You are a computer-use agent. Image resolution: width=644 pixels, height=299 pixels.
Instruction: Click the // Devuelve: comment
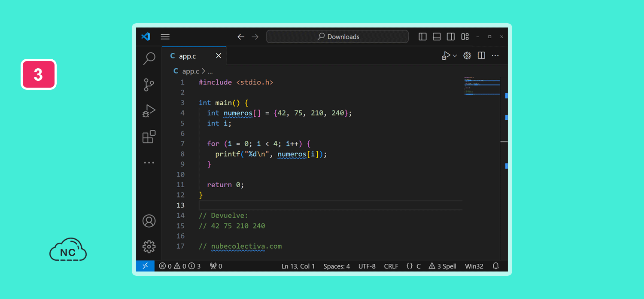pyautogui.click(x=224, y=215)
